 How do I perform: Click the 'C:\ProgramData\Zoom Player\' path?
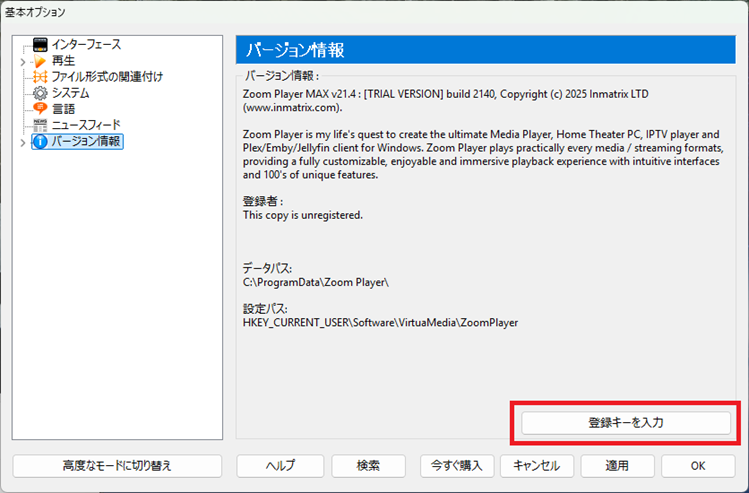click(x=316, y=282)
